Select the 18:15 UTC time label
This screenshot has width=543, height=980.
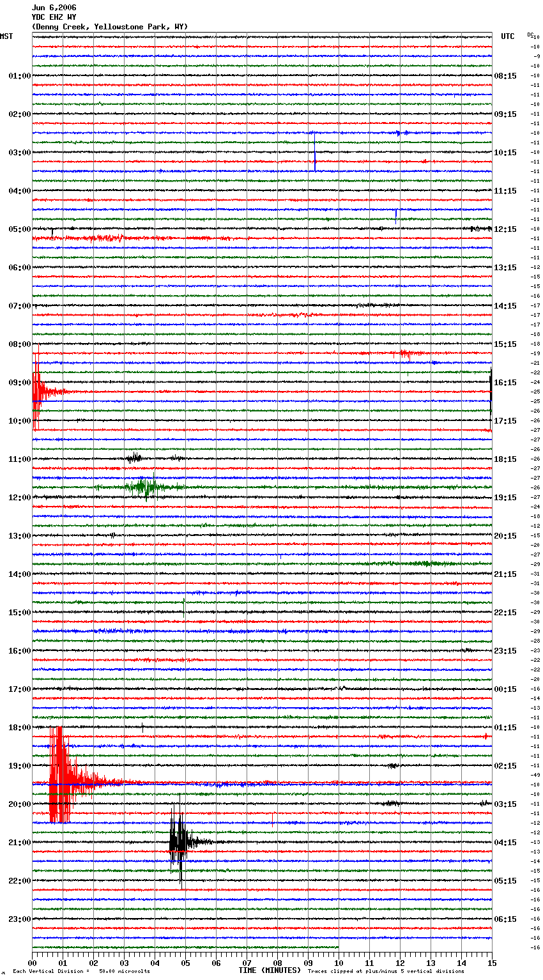point(505,459)
